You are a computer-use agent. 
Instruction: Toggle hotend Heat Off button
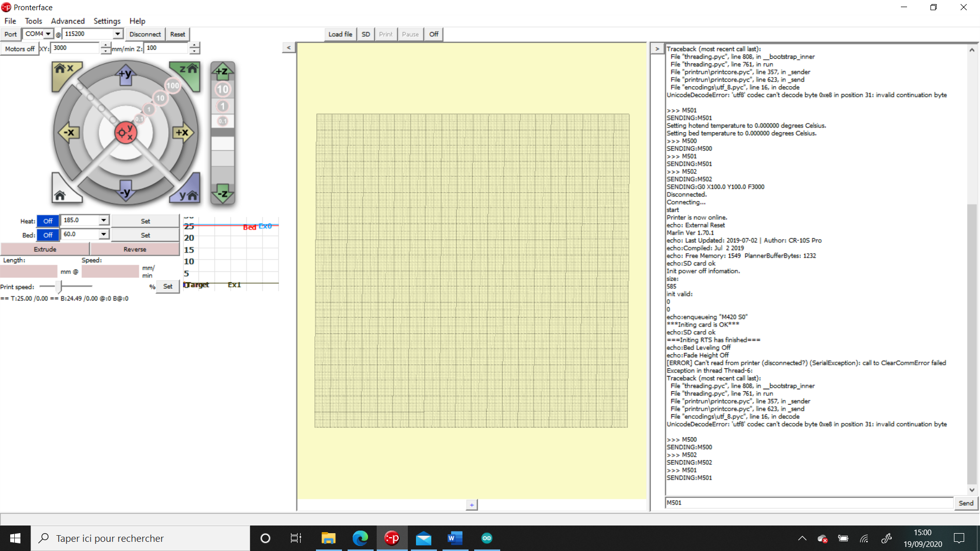[48, 221]
